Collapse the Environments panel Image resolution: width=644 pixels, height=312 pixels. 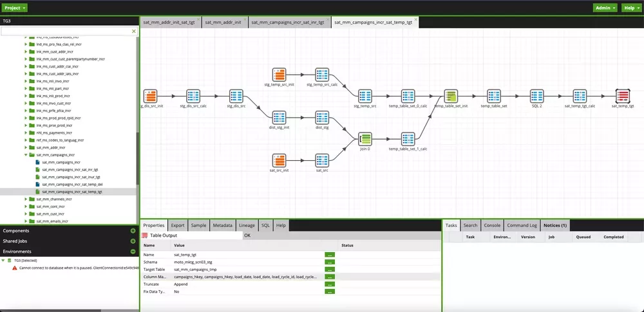point(133,252)
